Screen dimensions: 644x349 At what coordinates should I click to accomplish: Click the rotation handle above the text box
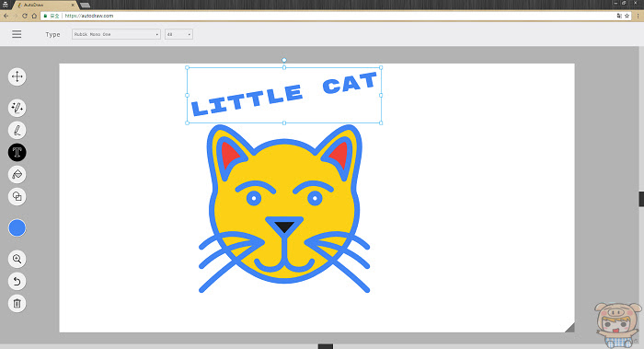coord(283,60)
